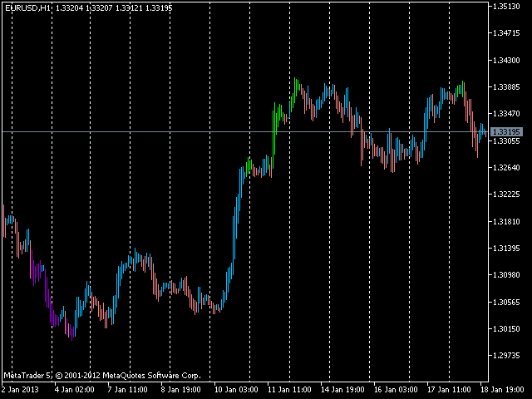Screen dimensions: 532x399
Task: Click the 1.32225 price scale value
Action: point(506,195)
